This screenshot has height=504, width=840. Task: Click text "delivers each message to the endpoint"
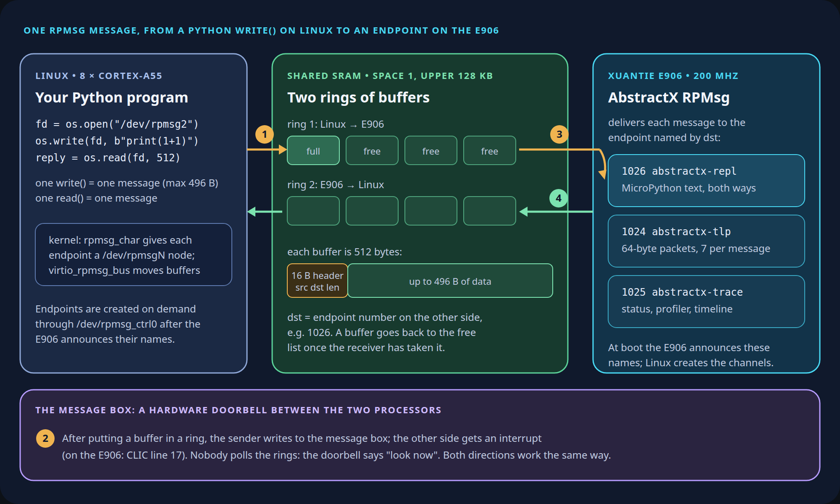click(x=677, y=130)
